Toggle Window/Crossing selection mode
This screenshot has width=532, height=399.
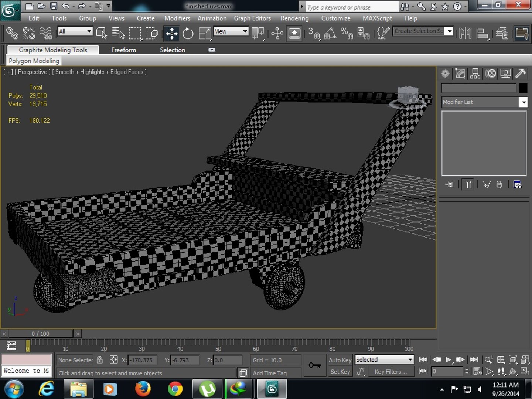tap(151, 34)
